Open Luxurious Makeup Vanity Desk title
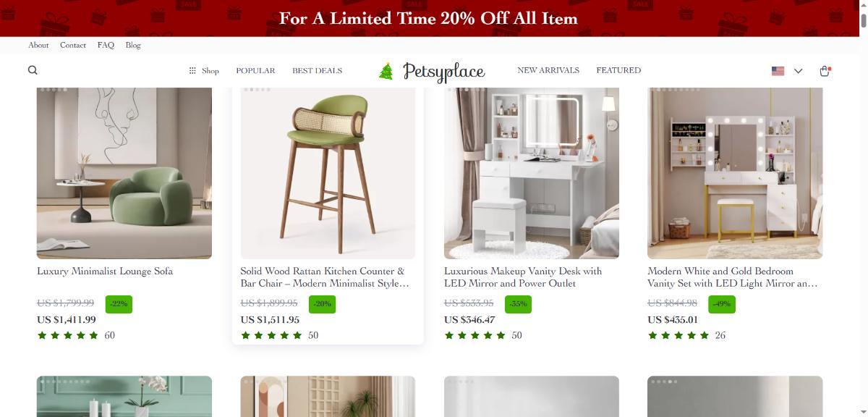Screen dimensions: 868x417 tap(523, 277)
